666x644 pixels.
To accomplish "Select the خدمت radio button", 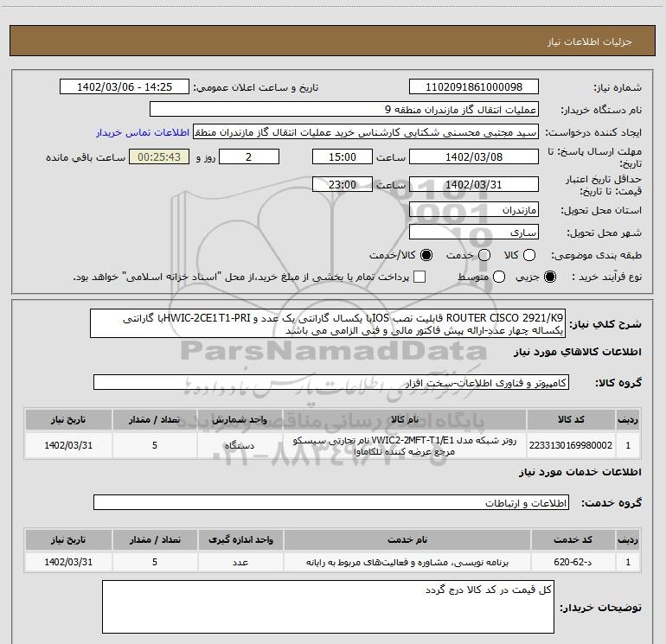I will click(x=484, y=255).
